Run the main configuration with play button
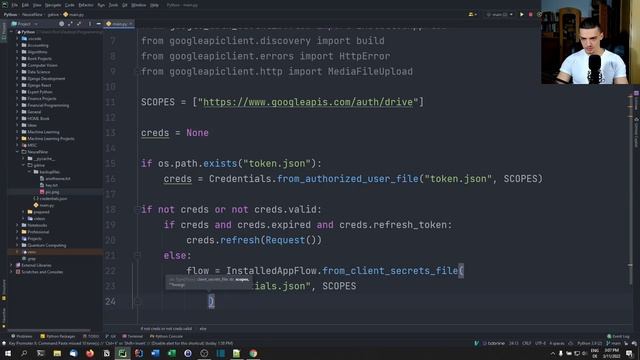640x360 pixels. click(x=521, y=14)
